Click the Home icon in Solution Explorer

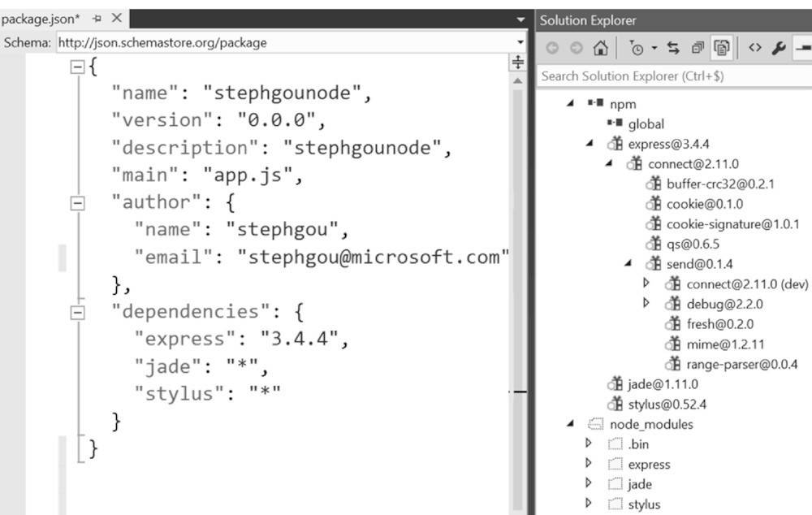pyautogui.click(x=600, y=49)
